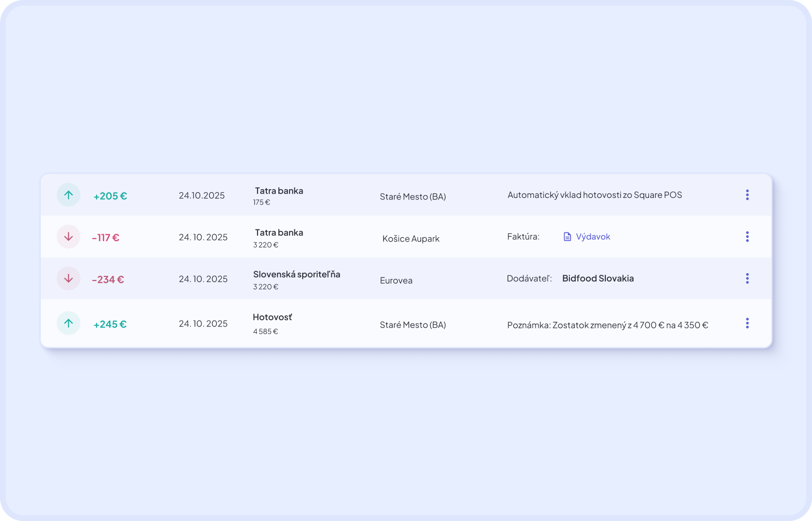Click the 4 585 € balance under Hotovosť
This screenshot has height=521, width=812.
point(265,331)
